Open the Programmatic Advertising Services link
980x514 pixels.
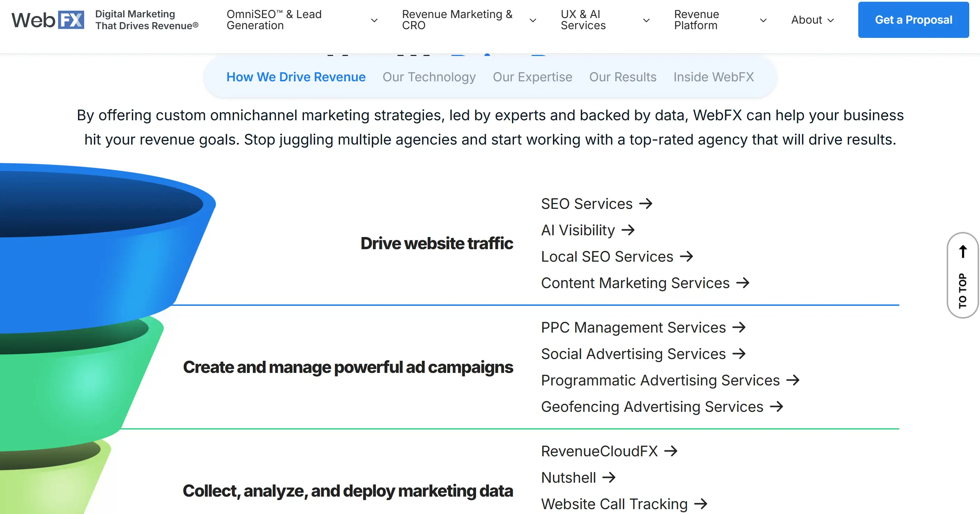click(660, 380)
